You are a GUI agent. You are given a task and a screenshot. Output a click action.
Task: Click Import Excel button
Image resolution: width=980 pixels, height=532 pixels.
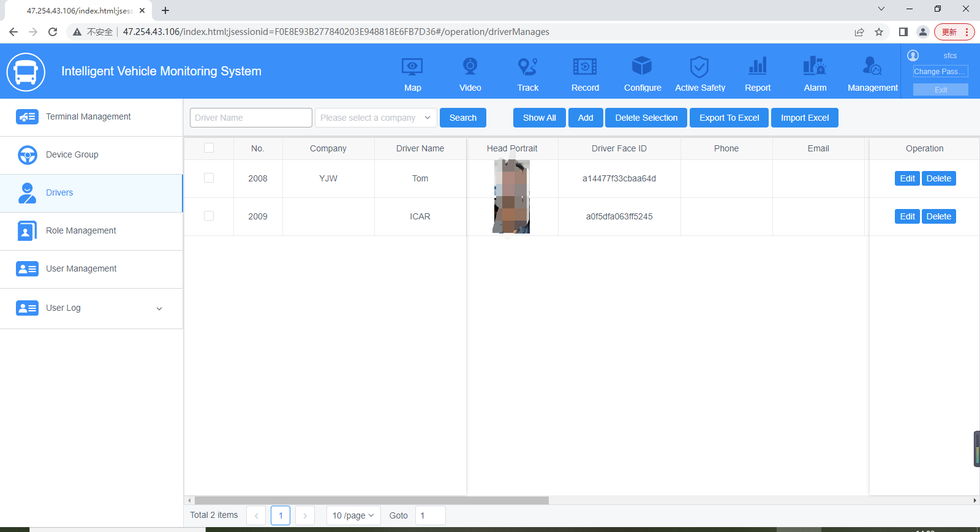point(805,118)
